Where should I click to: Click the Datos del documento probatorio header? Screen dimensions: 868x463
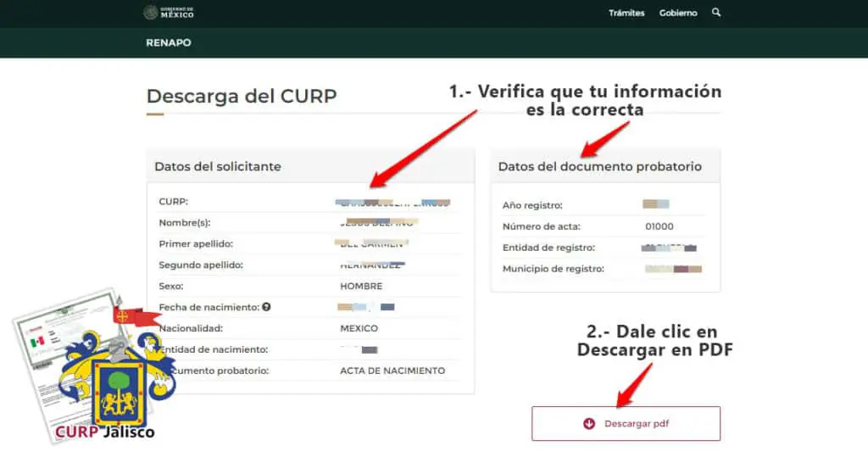tap(605, 166)
